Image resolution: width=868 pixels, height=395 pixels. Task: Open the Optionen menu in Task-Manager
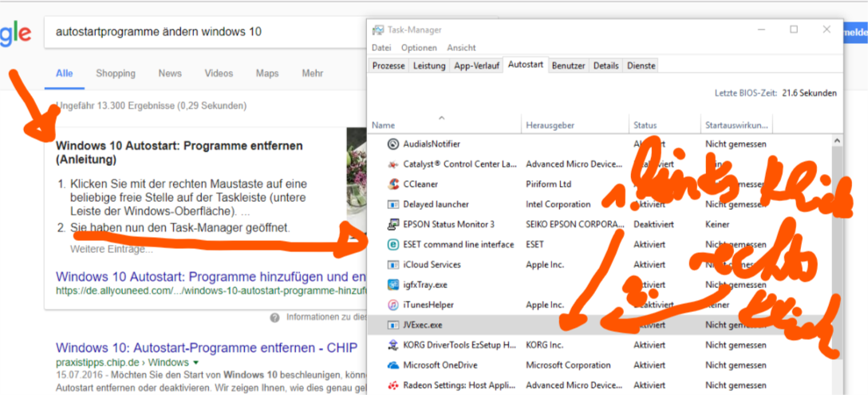point(419,48)
